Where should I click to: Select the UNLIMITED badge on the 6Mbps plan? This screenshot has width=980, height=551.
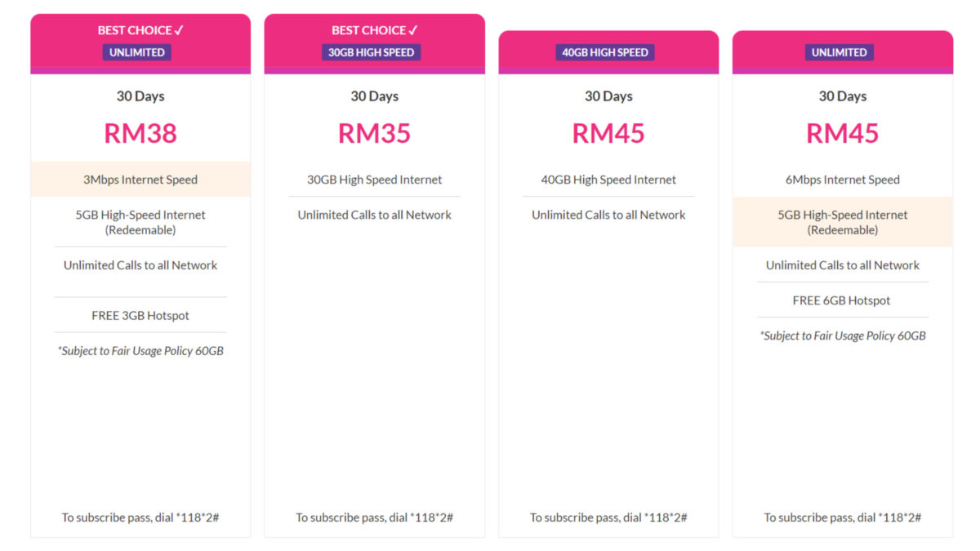pos(839,52)
